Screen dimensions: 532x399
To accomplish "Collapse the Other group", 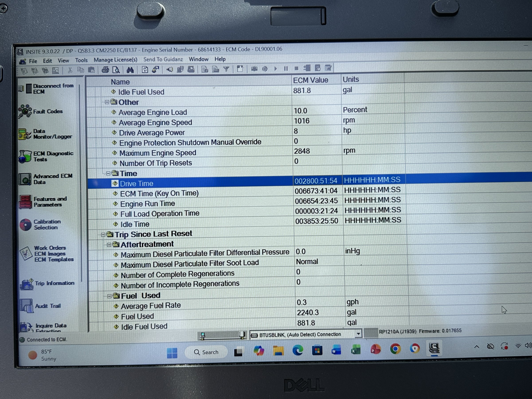I will pyautogui.click(x=107, y=102).
